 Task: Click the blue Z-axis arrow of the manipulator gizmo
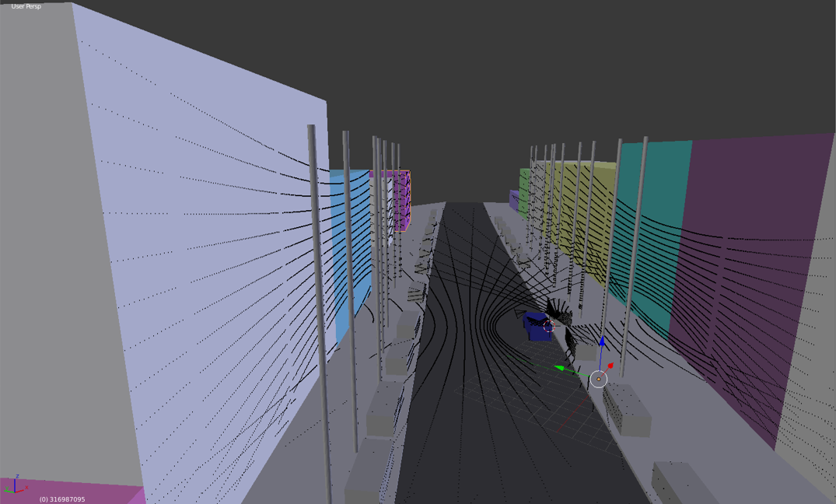(x=603, y=342)
